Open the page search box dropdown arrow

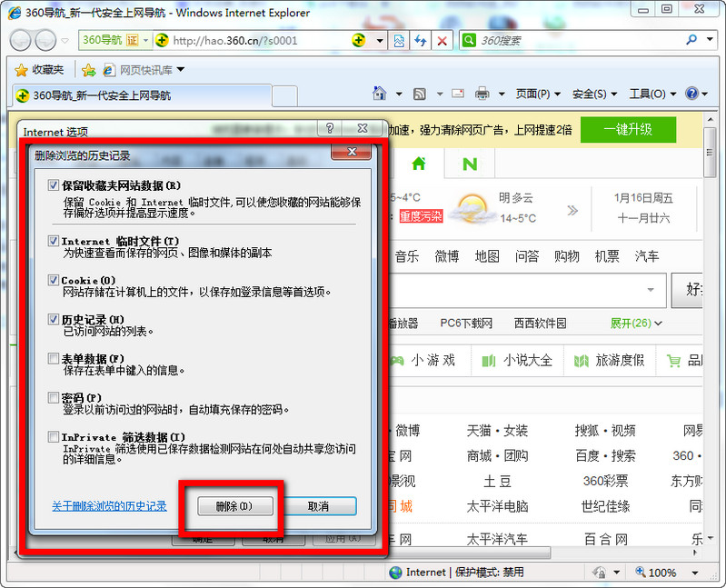point(651,290)
